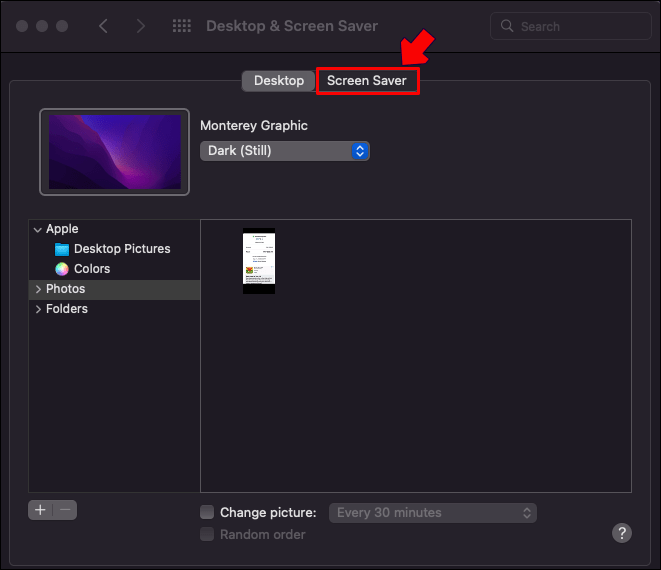
Task: Select the photo thumbnail in the grid
Action: click(x=259, y=261)
